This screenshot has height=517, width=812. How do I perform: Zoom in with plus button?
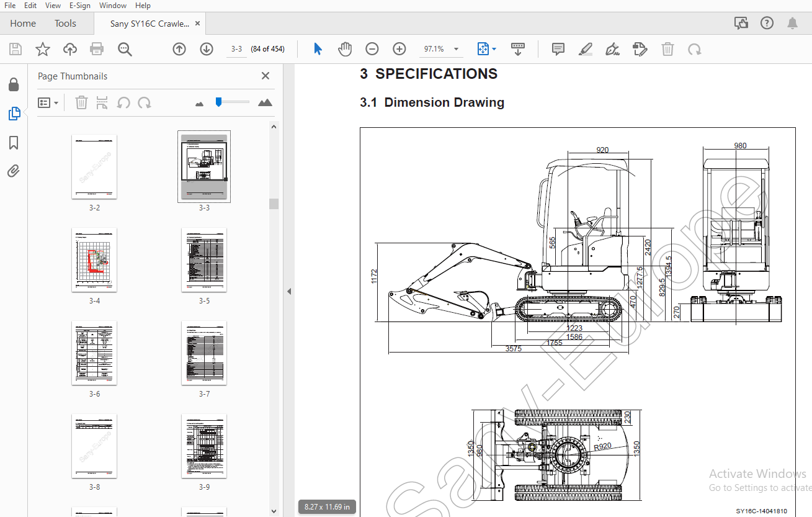pyautogui.click(x=399, y=49)
